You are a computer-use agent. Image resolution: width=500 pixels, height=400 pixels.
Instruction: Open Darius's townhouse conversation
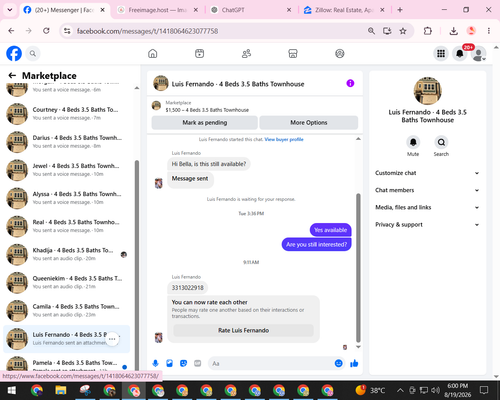tap(67, 142)
